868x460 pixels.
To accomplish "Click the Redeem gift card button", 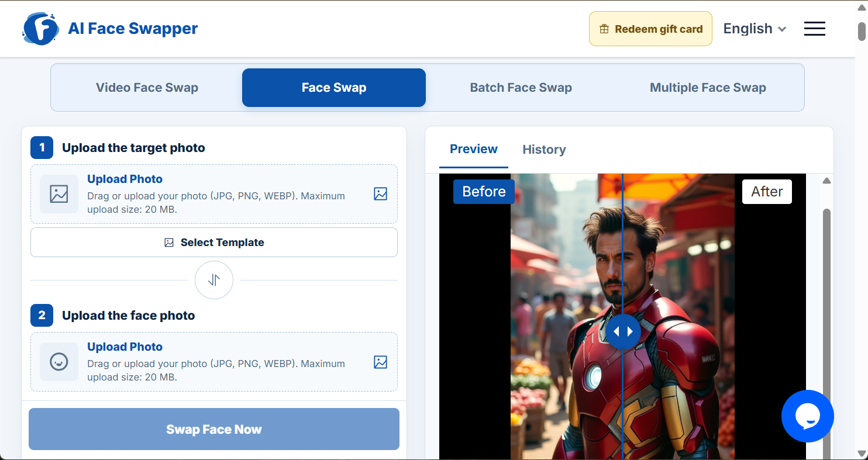I will pos(650,29).
